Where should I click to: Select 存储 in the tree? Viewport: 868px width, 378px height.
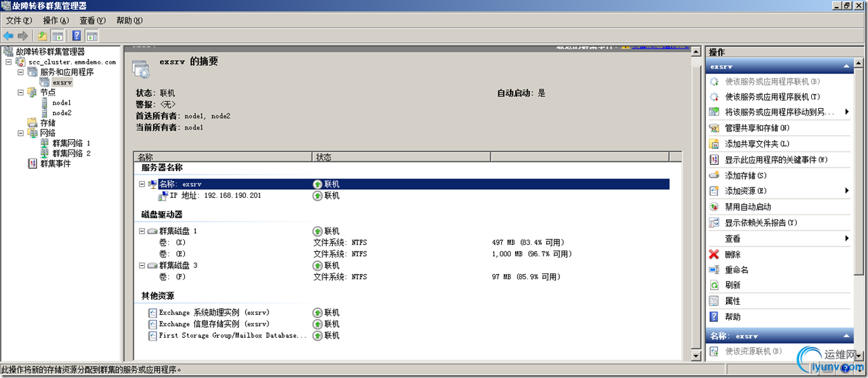(48, 123)
